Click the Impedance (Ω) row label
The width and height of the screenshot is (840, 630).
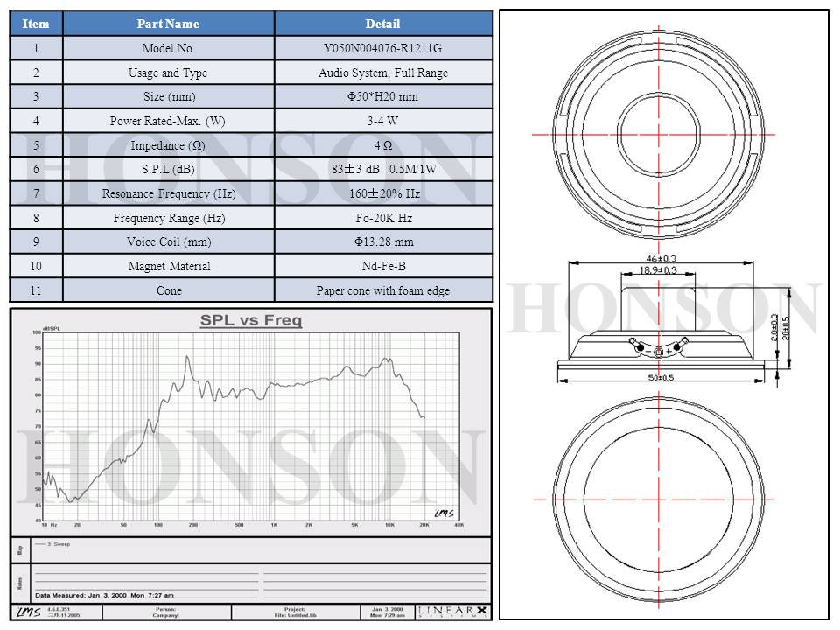[x=168, y=145]
